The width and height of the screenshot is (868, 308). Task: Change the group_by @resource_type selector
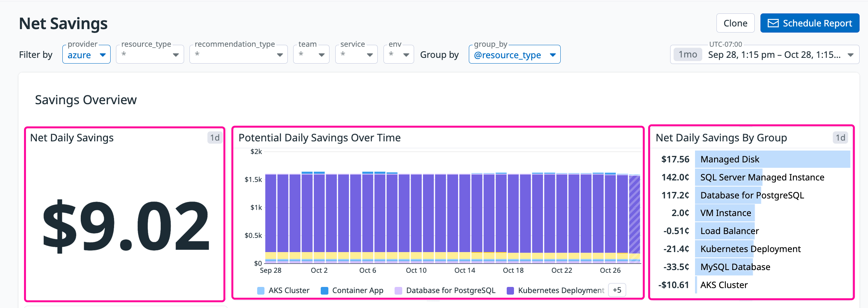514,55
